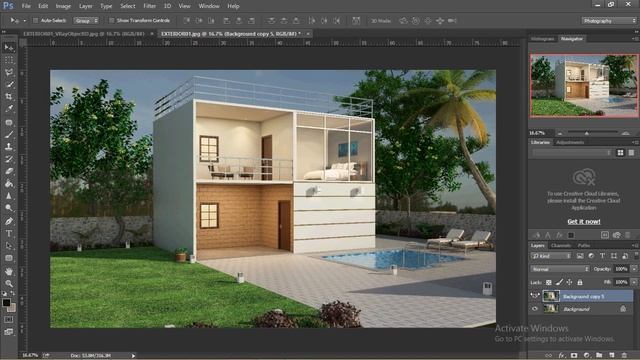Open the Filter menu
This screenshot has width=640, height=360.
tap(149, 6)
